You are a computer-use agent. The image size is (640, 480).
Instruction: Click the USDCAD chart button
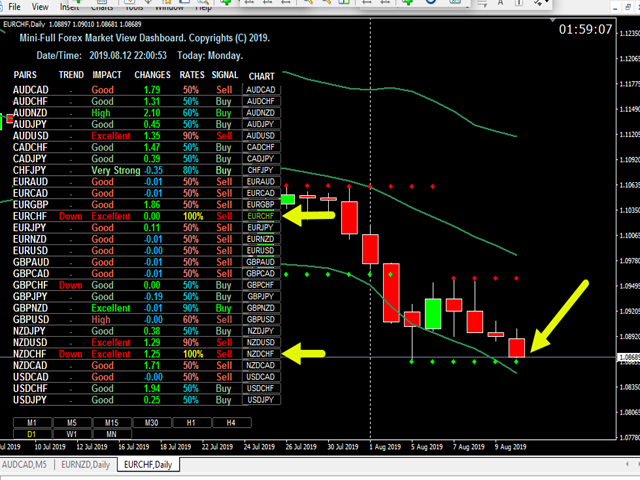[x=261, y=377]
